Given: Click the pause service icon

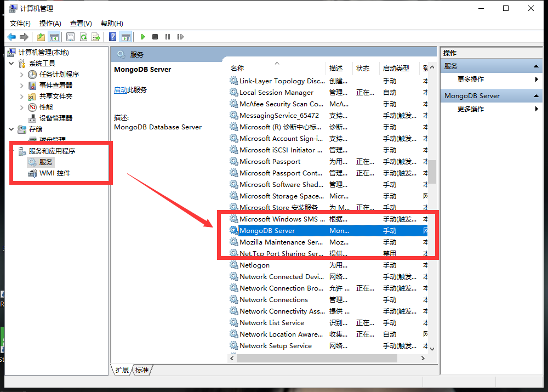Looking at the screenshot, I should [x=168, y=37].
